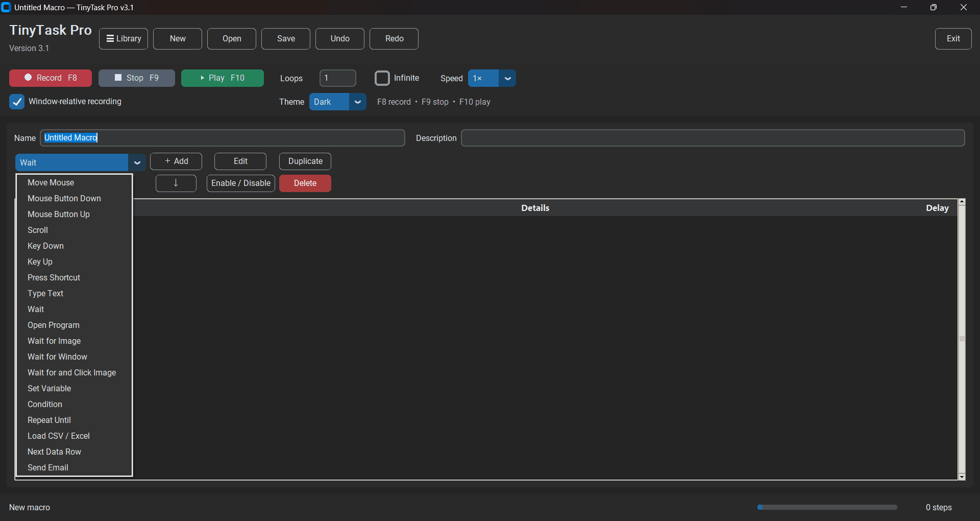Screen dimensions: 980x521
Task: Choose Wait for Window option
Action: 75,357
